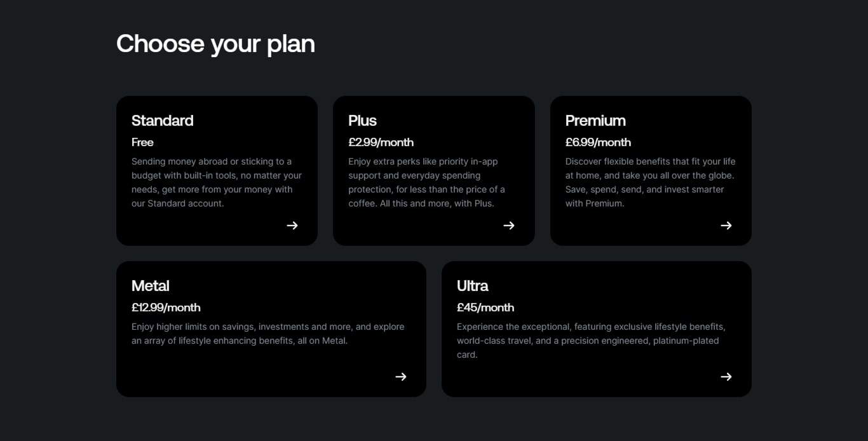
Task: Click Ultra's platinum-plated card description
Action: point(591,341)
